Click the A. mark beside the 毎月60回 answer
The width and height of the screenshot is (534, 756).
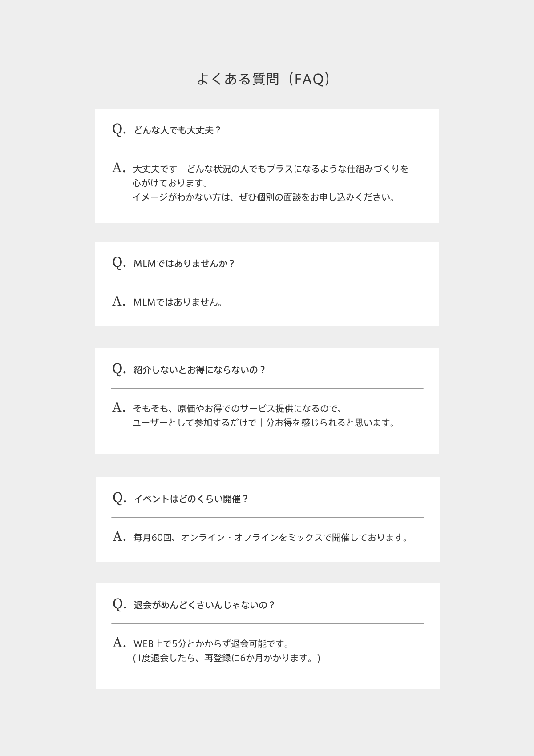pos(119,536)
